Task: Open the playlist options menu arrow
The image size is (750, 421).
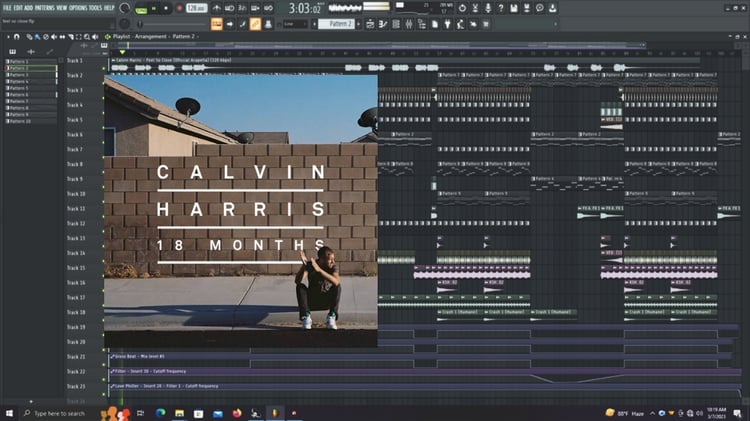Action: point(6,37)
